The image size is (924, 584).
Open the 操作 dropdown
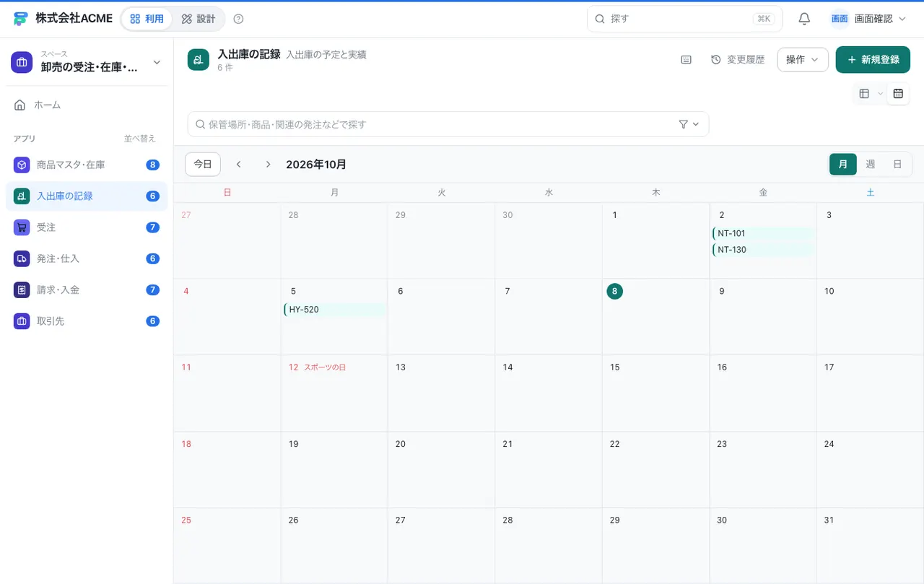[802, 60]
